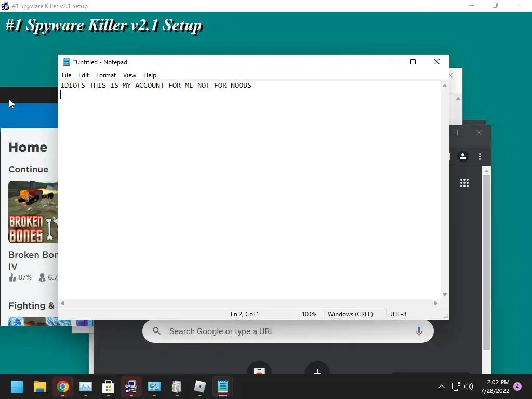Open the volume icon in system tray

(x=469, y=387)
